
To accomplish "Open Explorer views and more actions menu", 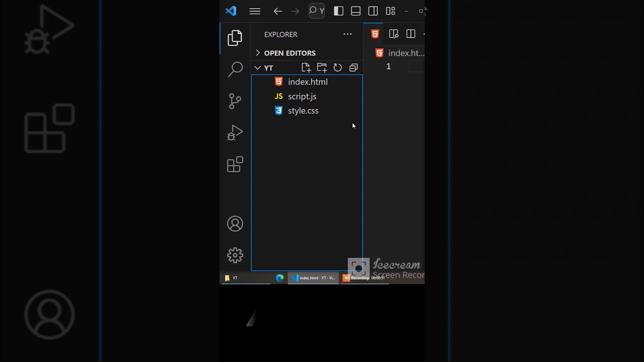I will (x=348, y=34).
